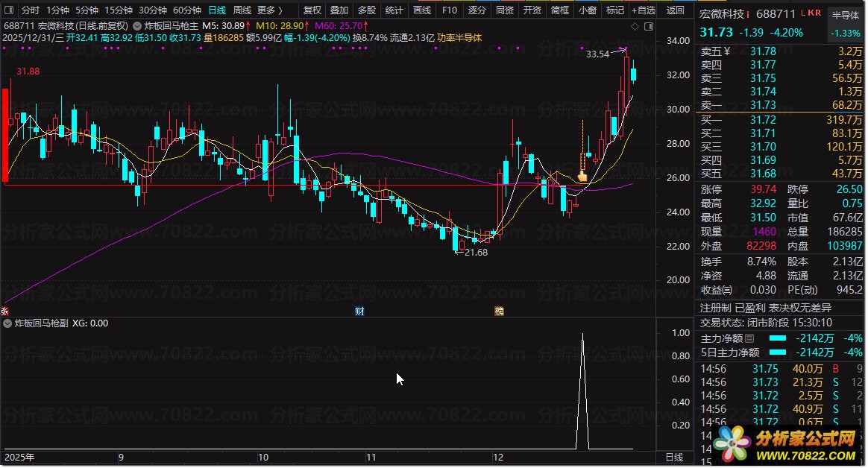This screenshot has height=468, width=868.
Task: Click the 注册制 已盈利 表决权无差异 line
Action: point(766,308)
